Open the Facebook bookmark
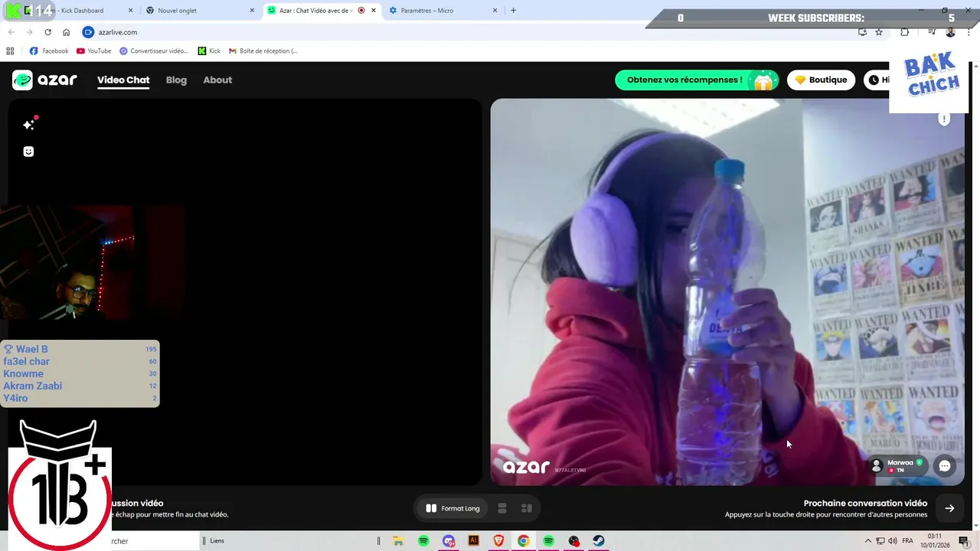The height and width of the screenshot is (551, 980). (x=49, y=51)
